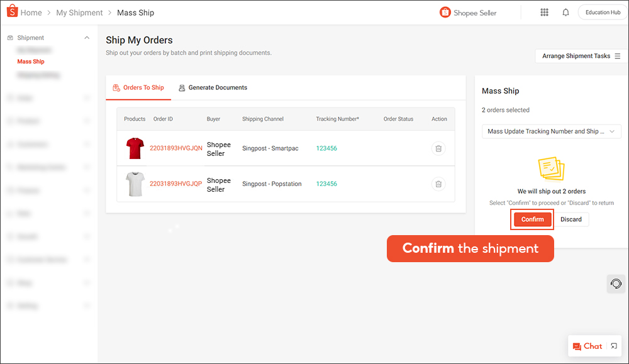Confirm the mass shipment
Image resolution: width=629 pixels, height=364 pixels.
pos(532,219)
